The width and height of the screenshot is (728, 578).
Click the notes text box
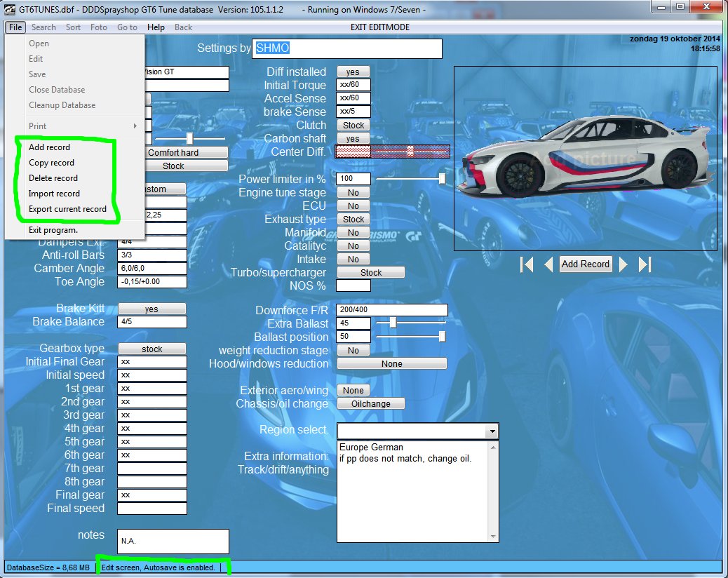pos(173,542)
